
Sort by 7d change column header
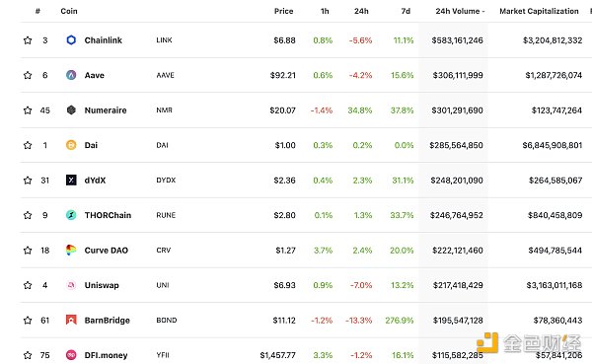(x=406, y=11)
